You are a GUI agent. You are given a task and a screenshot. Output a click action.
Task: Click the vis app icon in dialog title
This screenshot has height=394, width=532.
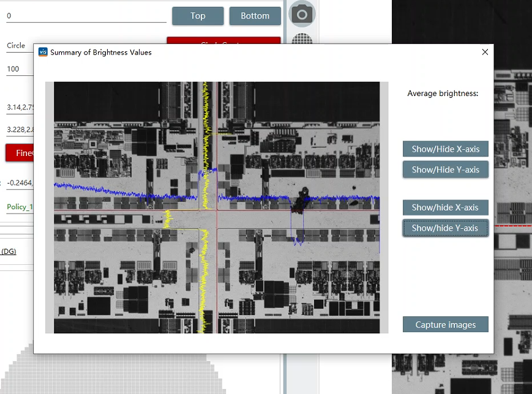pos(43,52)
